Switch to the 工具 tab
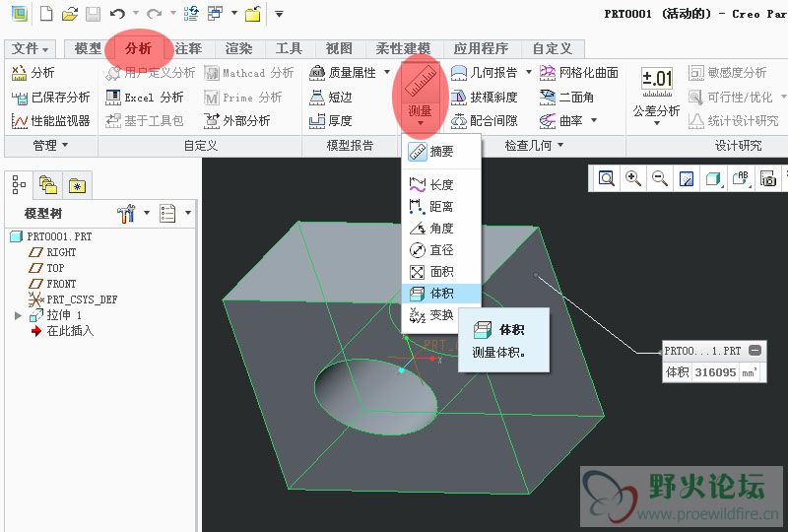The image size is (788, 532). click(x=289, y=49)
